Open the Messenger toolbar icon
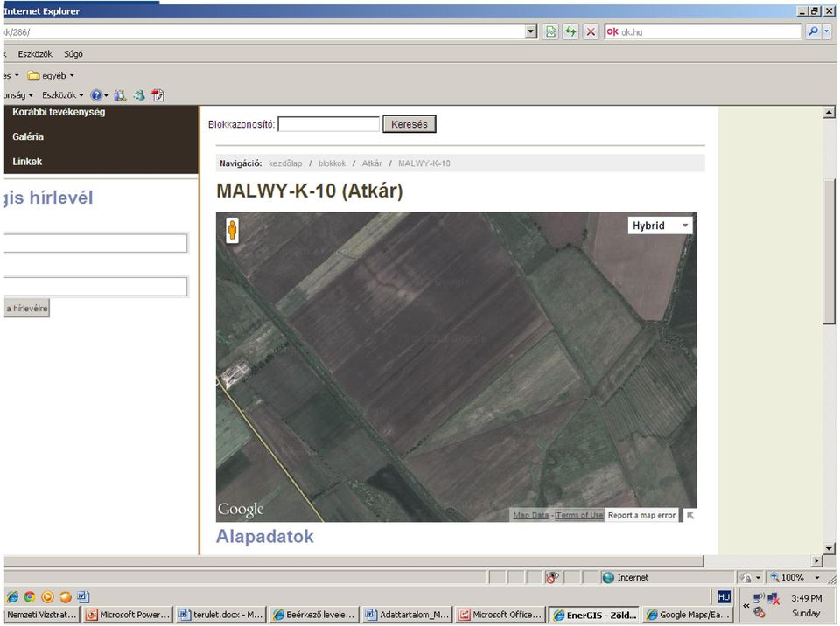Image resolution: width=840 pixels, height=626 pixels. coord(139,95)
